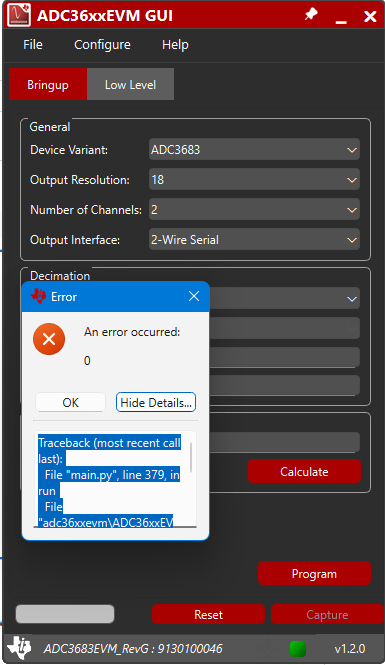Click the 'Number of Channels:' label
Screen dimensions: 385x665
coord(86,210)
